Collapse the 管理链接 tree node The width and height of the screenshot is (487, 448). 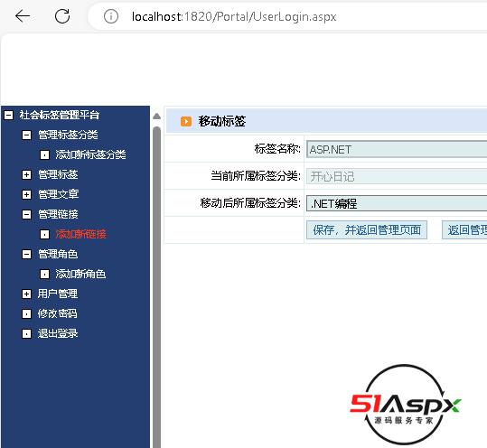coord(27,215)
